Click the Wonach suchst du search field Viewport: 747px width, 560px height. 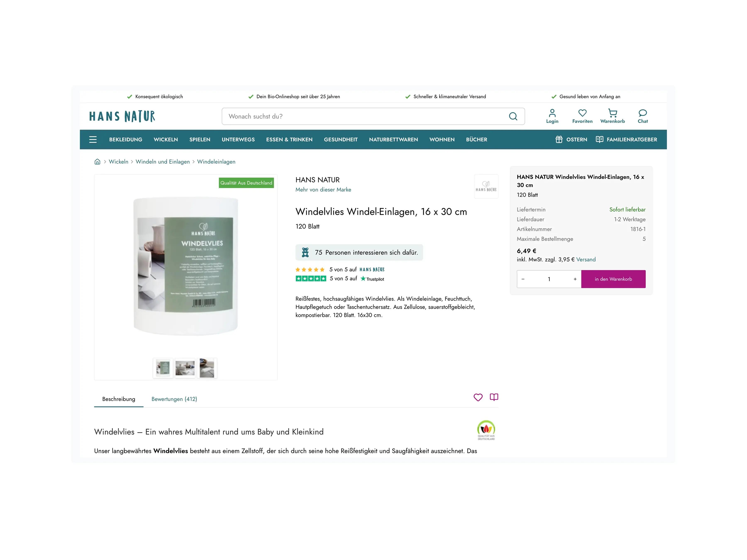click(365, 116)
